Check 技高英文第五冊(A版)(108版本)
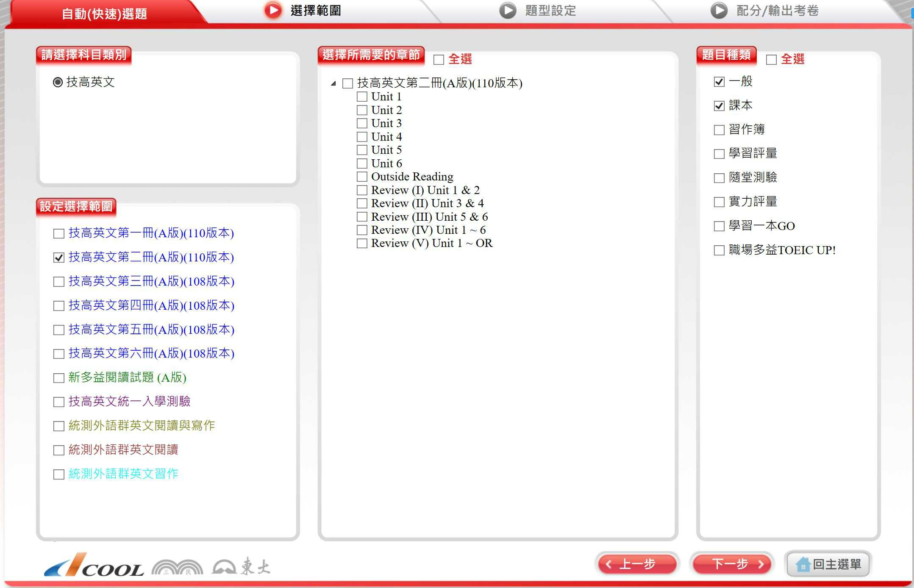Viewport: 914px width, 588px height. (59, 330)
